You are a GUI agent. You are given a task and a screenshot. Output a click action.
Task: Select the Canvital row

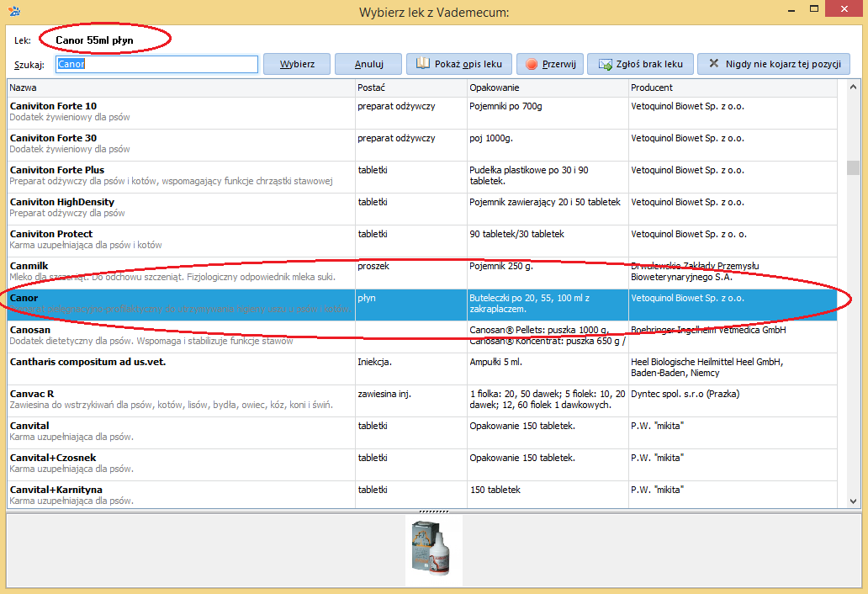422,433
